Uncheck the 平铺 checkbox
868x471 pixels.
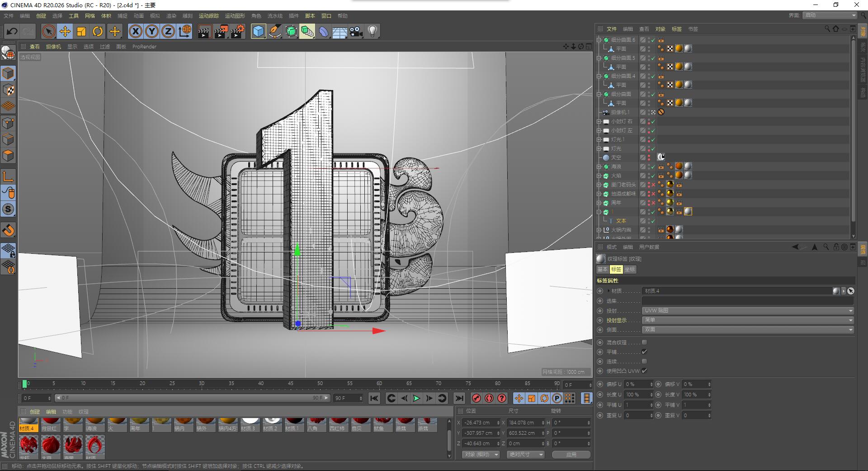(644, 352)
